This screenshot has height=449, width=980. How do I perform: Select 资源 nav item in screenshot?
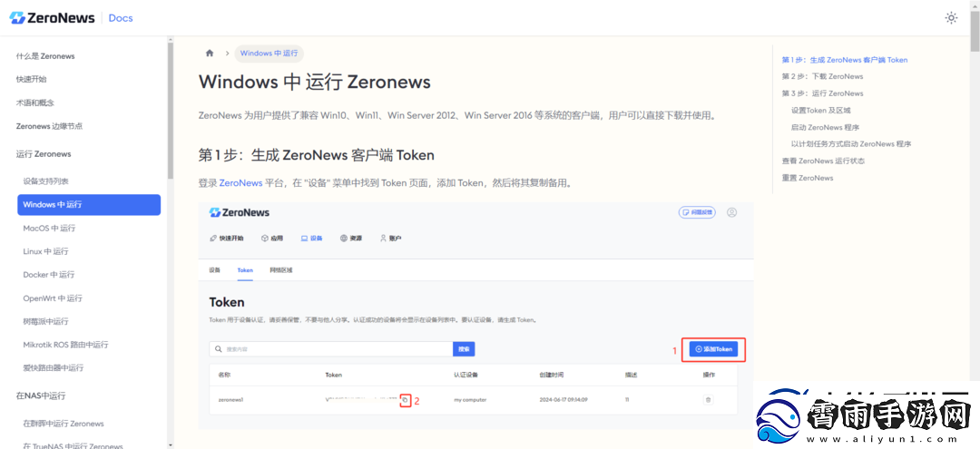[351, 239]
